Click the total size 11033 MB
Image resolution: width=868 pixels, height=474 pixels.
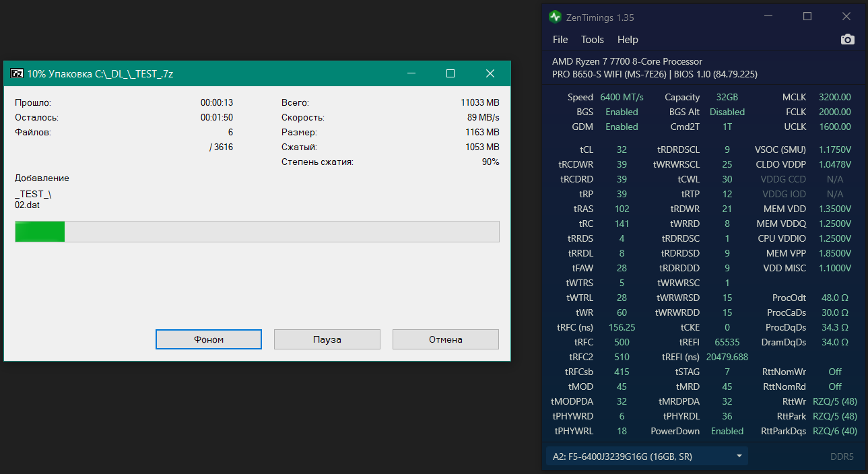[x=480, y=102]
